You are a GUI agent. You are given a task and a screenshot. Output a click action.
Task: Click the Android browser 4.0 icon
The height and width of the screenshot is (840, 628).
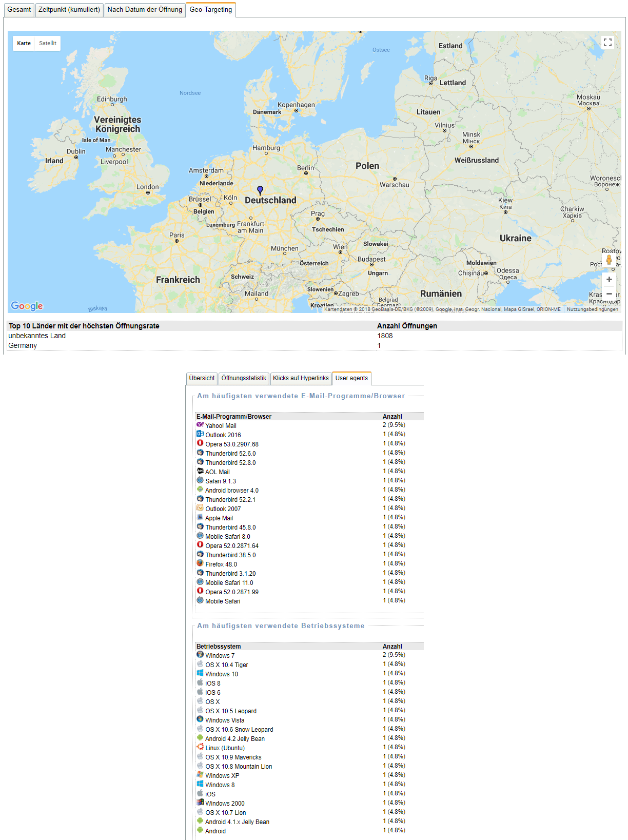point(200,490)
